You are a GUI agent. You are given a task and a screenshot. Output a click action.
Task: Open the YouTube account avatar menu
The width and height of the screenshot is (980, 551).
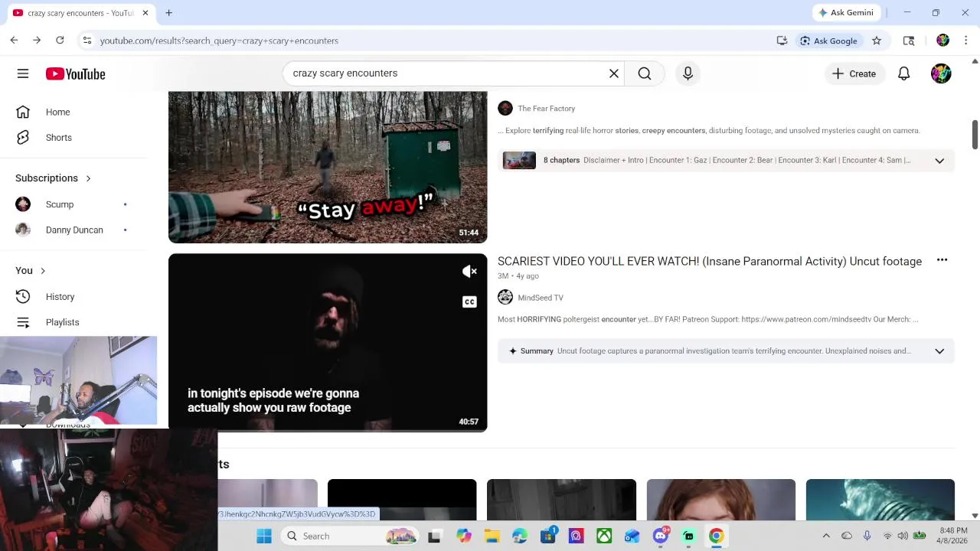pos(941,73)
